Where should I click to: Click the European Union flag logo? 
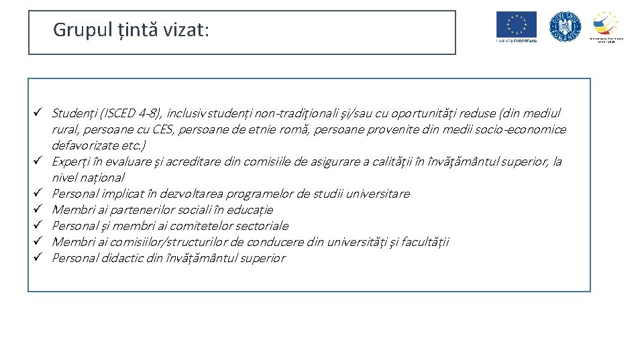tap(516, 25)
